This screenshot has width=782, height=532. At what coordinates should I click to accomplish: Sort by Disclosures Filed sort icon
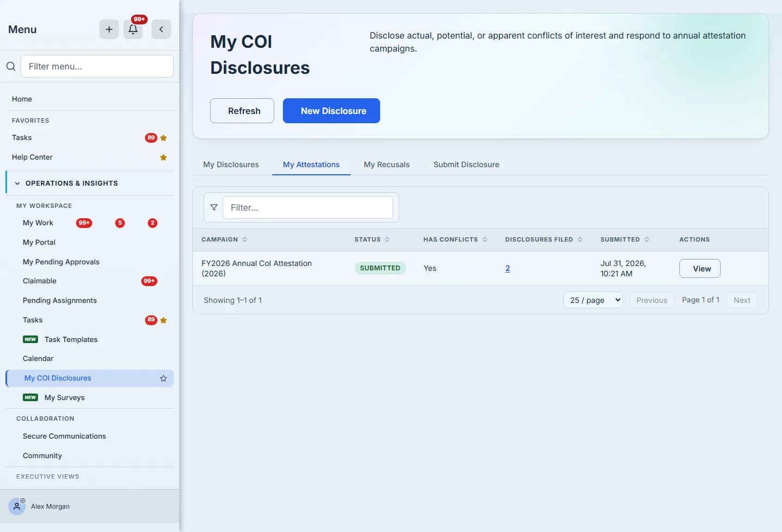(580, 239)
